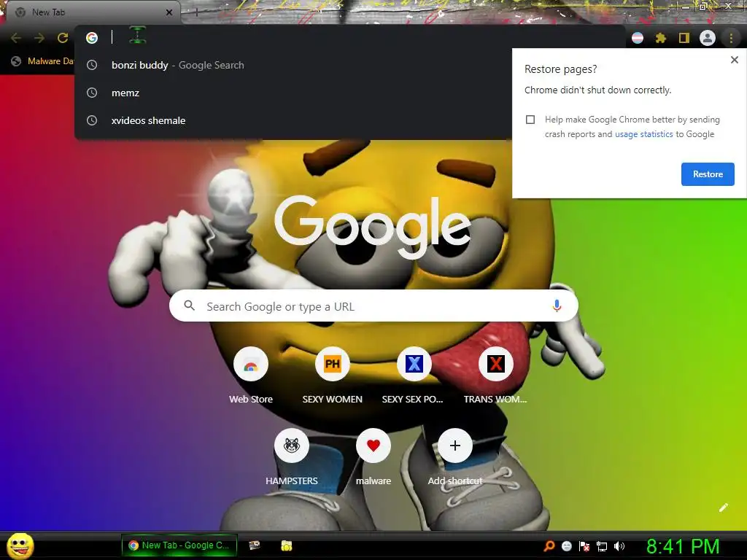Open the volume speaker tray icon

(619, 545)
